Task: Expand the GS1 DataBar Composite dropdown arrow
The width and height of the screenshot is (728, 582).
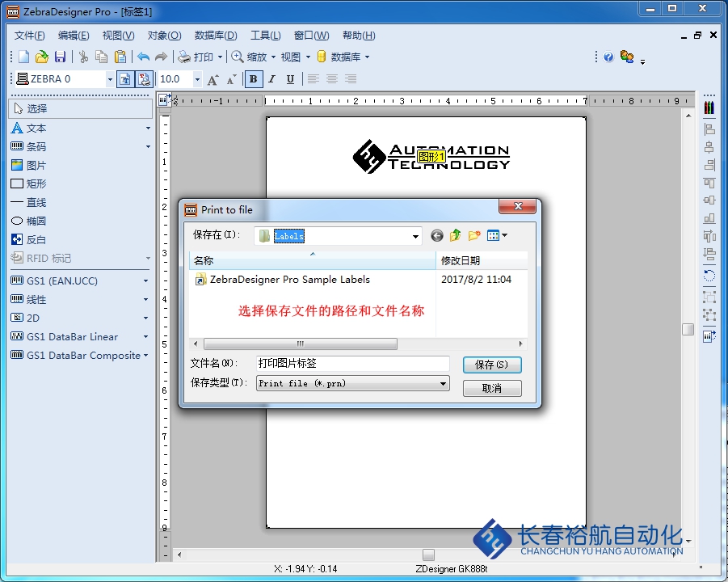Action: (145, 356)
